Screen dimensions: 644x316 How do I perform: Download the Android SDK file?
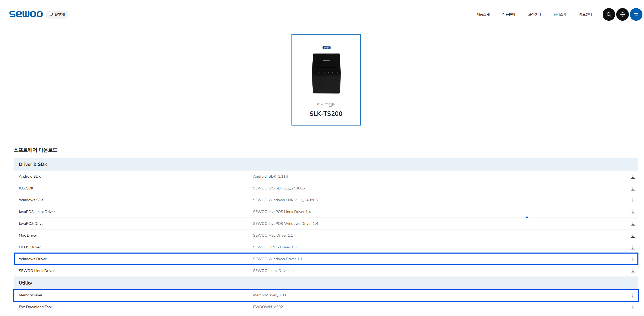click(632, 177)
